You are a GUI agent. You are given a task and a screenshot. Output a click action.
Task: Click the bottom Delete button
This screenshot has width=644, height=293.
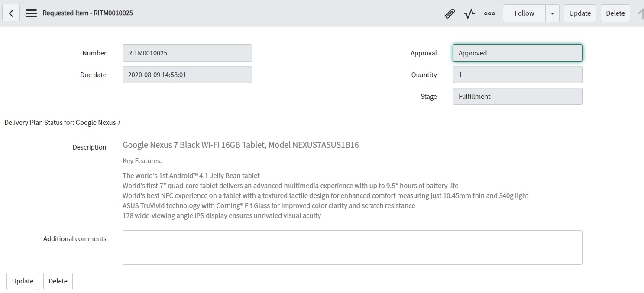58,281
